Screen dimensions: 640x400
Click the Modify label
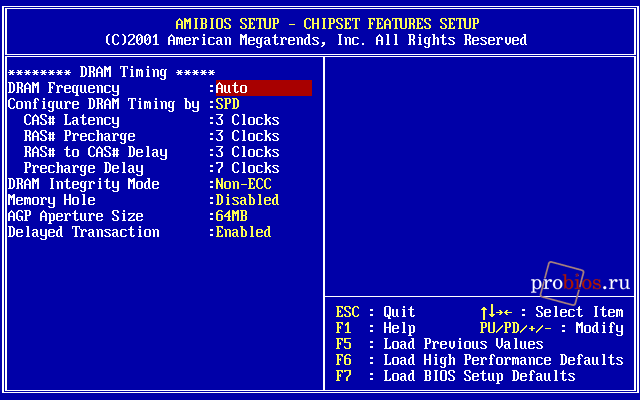coord(600,329)
